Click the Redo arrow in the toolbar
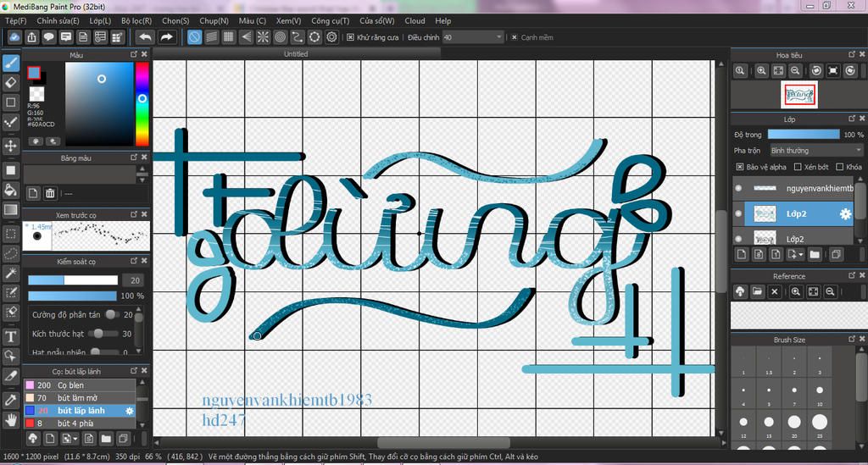868x465 pixels. tap(166, 37)
